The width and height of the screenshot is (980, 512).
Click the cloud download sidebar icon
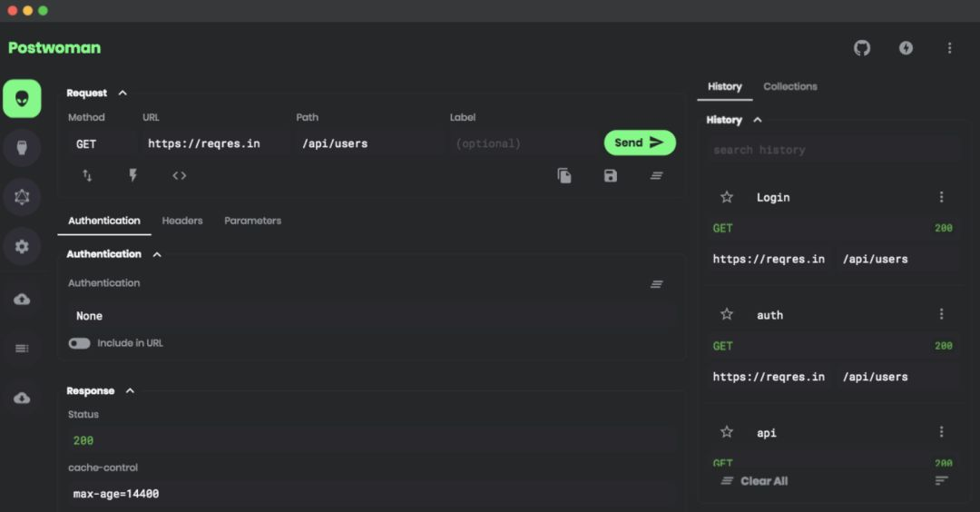pyautogui.click(x=22, y=398)
